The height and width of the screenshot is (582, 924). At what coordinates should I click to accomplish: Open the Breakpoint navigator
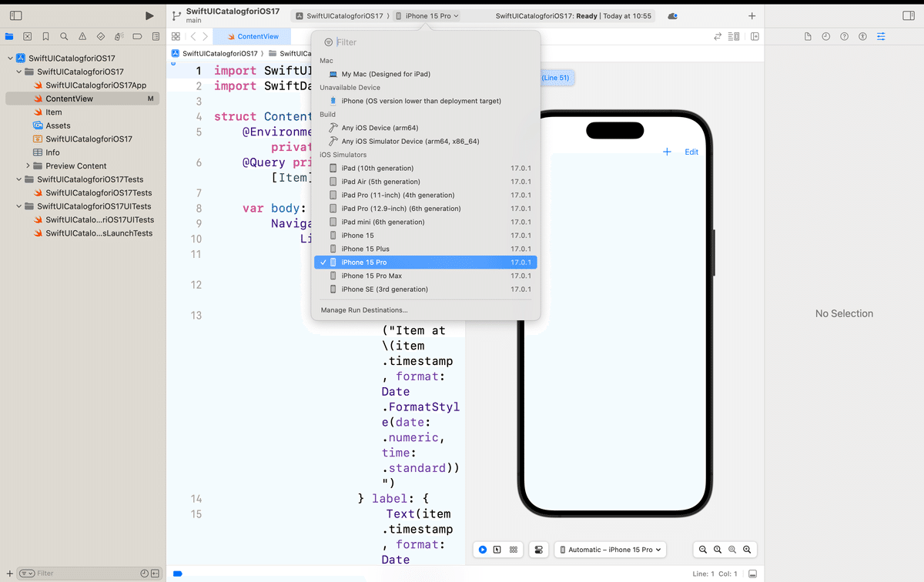coord(137,36)
